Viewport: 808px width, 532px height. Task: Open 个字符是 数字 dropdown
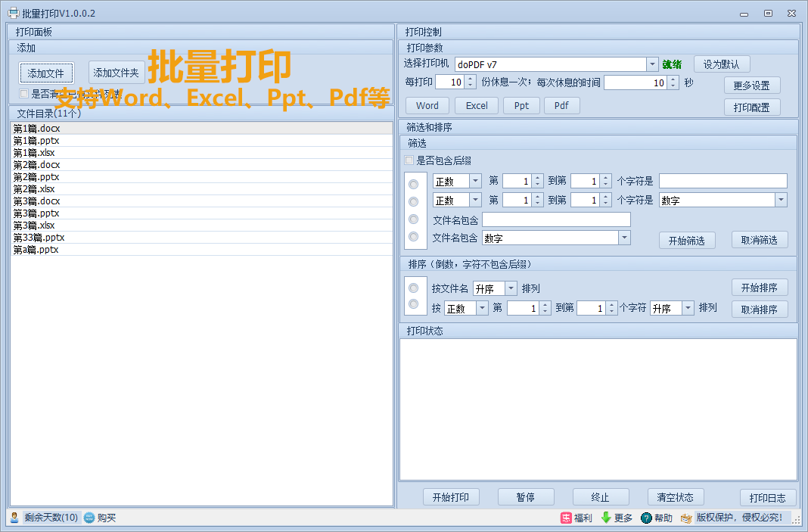(x=782, y=200)
